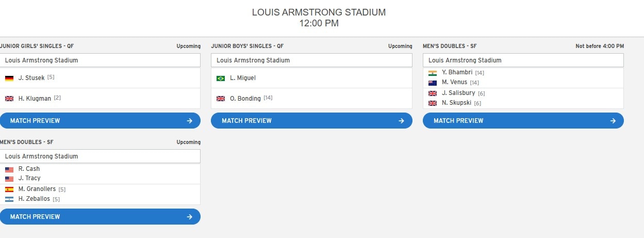Click the flag icon next to M. Venus
The height and width of the screenshot is (238, 644).
(x=433, y=83)
